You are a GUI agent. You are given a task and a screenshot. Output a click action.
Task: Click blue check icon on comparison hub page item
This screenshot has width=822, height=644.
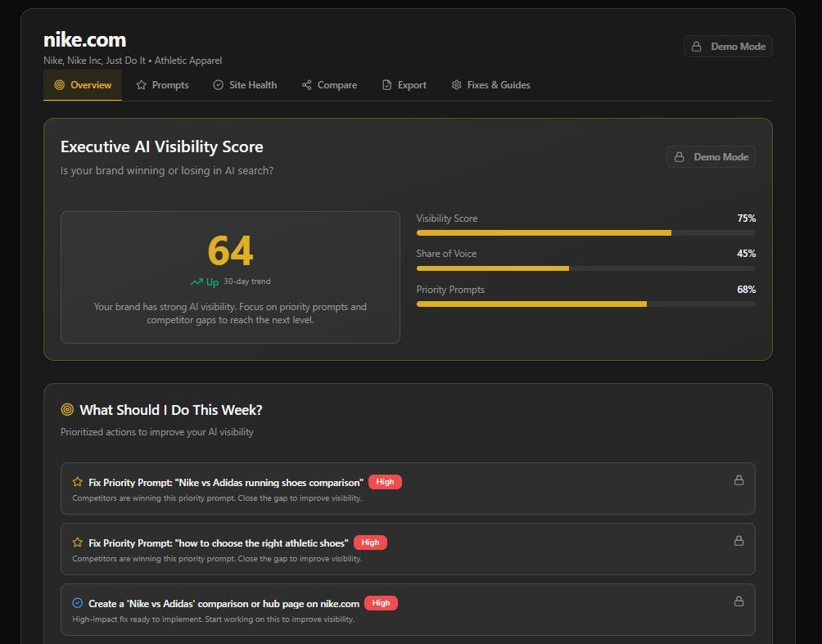[x=78, y=602]
